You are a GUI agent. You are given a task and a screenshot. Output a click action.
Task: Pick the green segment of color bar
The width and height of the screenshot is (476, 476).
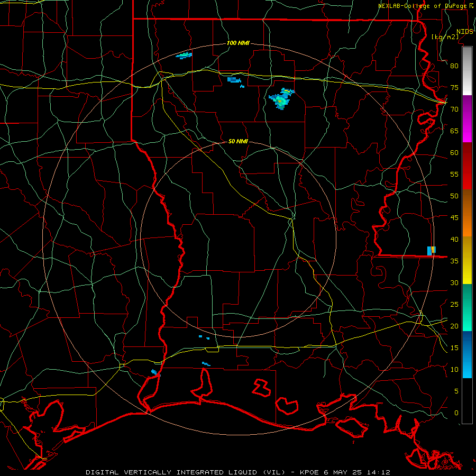(x=467, y=307)
